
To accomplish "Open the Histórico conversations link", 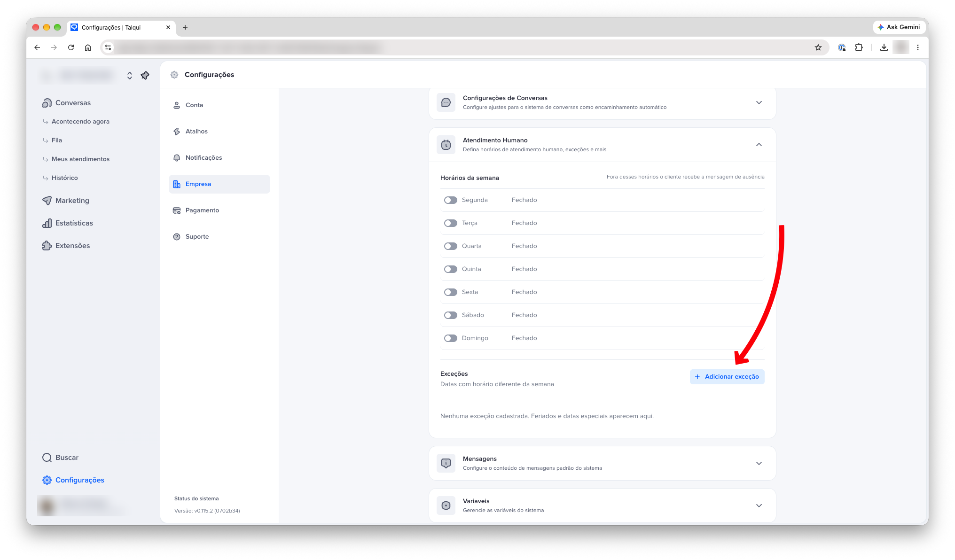I will pos(64,178).
